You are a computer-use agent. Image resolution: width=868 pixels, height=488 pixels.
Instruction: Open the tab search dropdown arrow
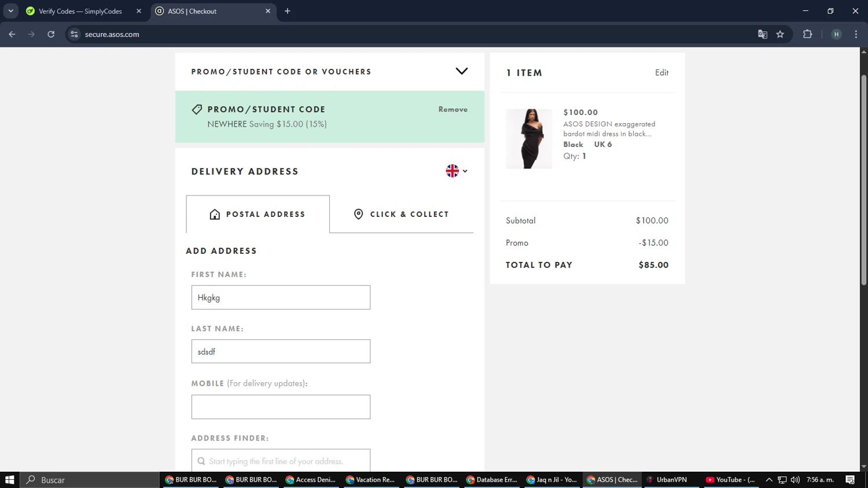tap(10, 11)
